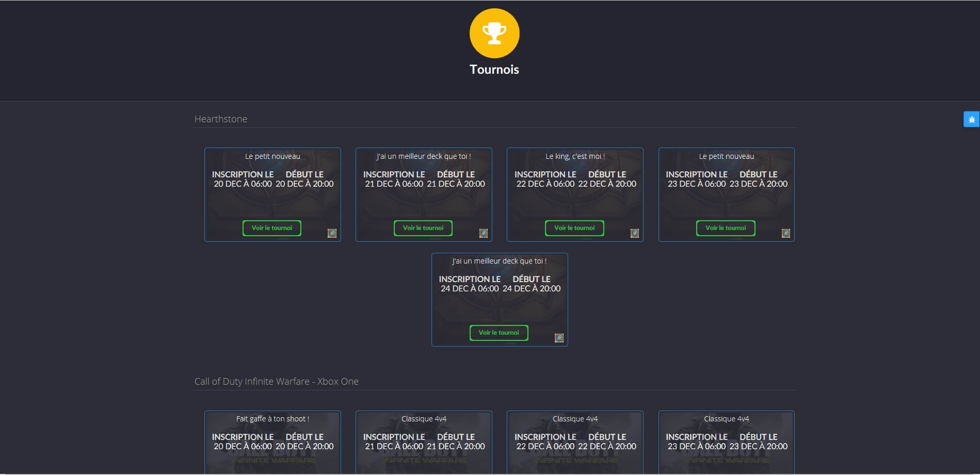
Task: View the Le king, c'est moi tournament
Action: 574,228
